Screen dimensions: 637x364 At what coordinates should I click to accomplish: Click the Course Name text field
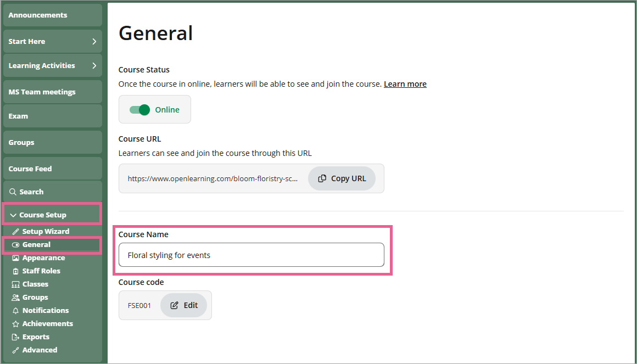coord(251,255)
